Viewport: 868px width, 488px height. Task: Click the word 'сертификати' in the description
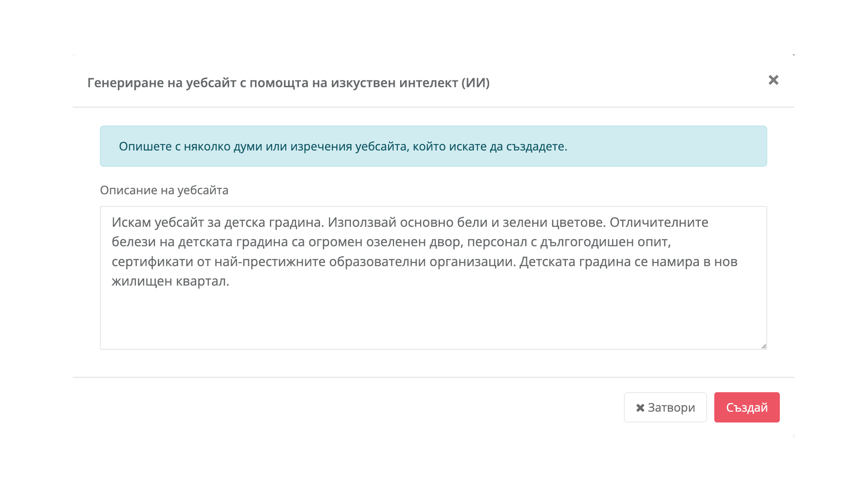152,262
